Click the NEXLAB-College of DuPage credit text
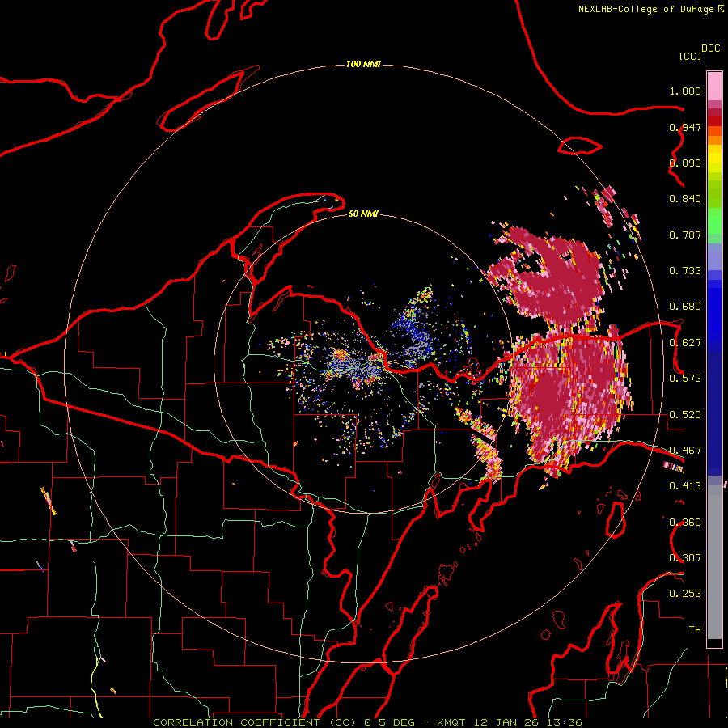The image size is (728, 728). (650, 9)
